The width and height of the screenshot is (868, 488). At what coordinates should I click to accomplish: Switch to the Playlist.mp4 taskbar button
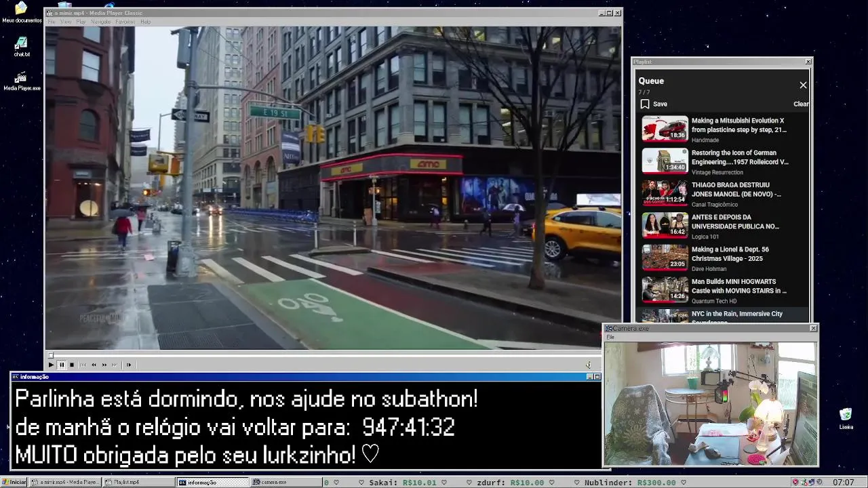139,482
